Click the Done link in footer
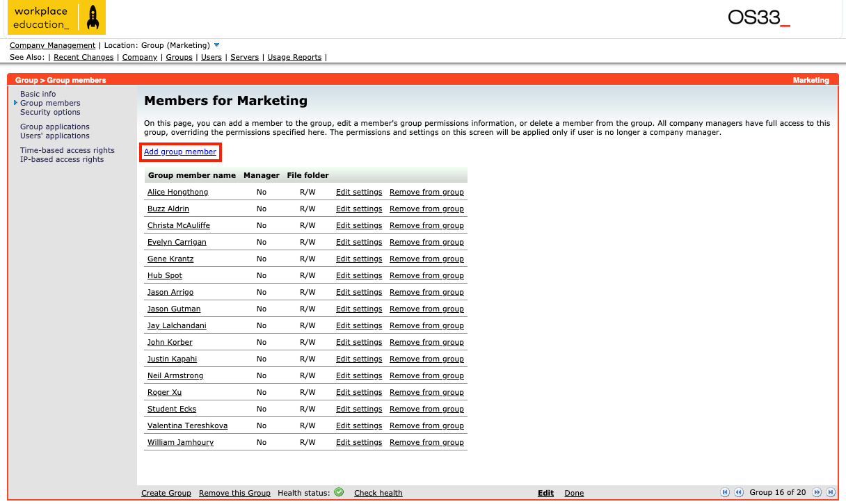This screenshot has height=504, width=846. pyautogui.click(x=574, y=493)
